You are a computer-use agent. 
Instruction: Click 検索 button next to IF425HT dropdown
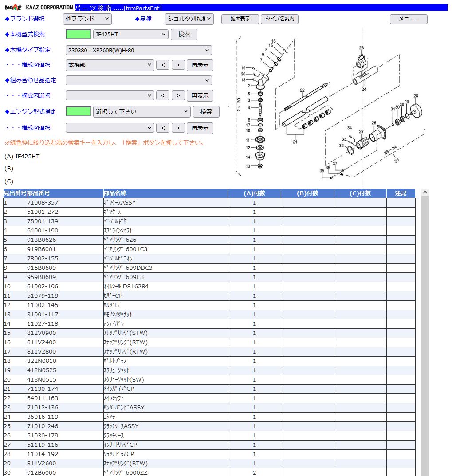[x=184, y=35]
